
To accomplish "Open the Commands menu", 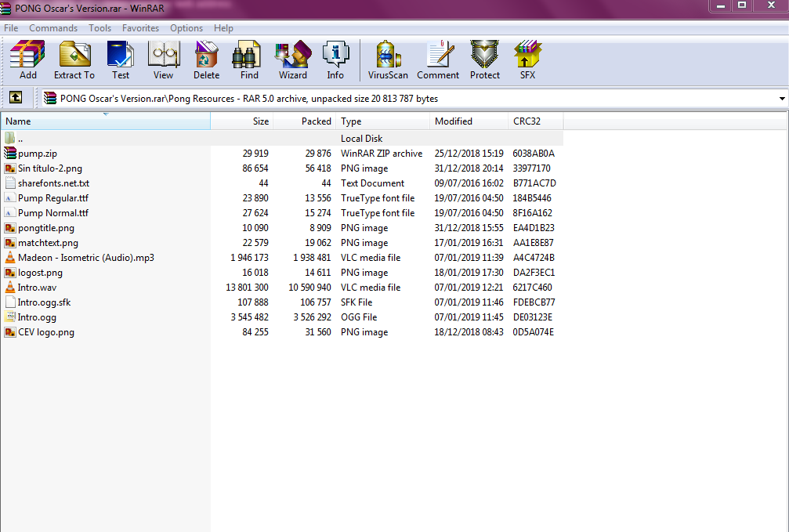I will tap(53, 28).
